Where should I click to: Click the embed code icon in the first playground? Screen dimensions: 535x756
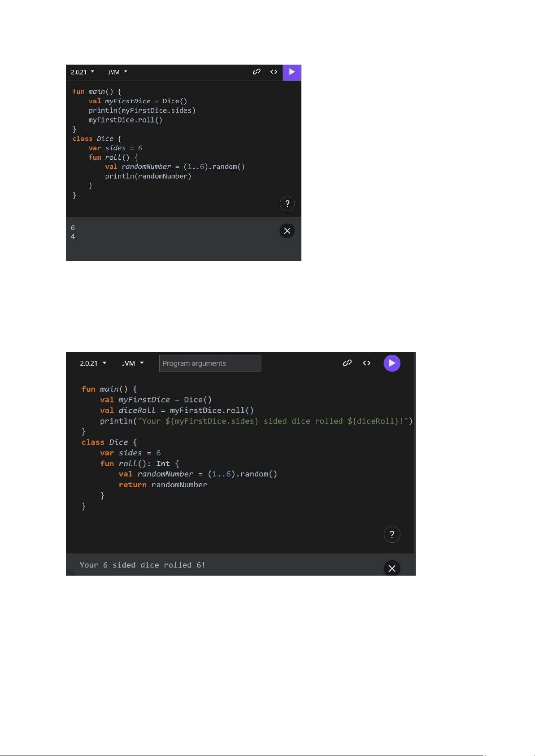tap(274, 72)
